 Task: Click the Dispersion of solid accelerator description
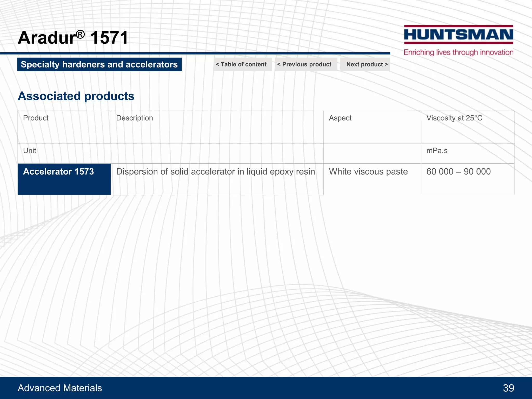(x=215, y=172)
